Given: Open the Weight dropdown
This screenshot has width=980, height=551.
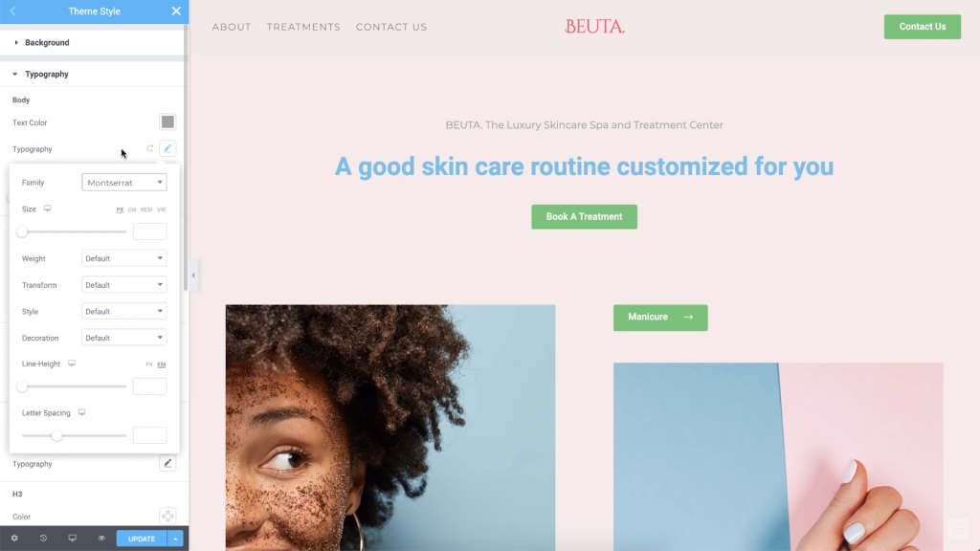Looking at the screenshot, I should tap(123, 258).
